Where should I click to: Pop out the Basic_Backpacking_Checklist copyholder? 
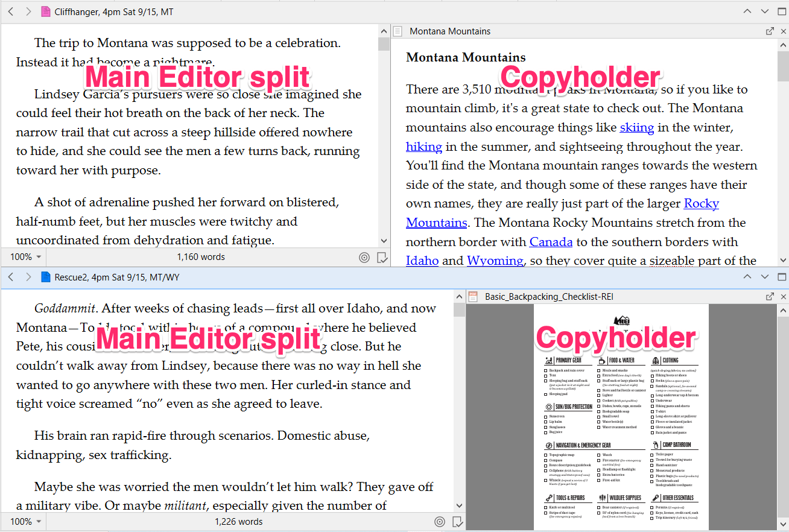[770, 296]
